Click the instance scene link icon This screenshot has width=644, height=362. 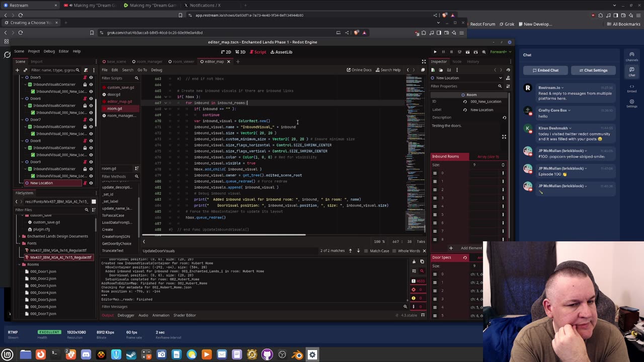24,70
